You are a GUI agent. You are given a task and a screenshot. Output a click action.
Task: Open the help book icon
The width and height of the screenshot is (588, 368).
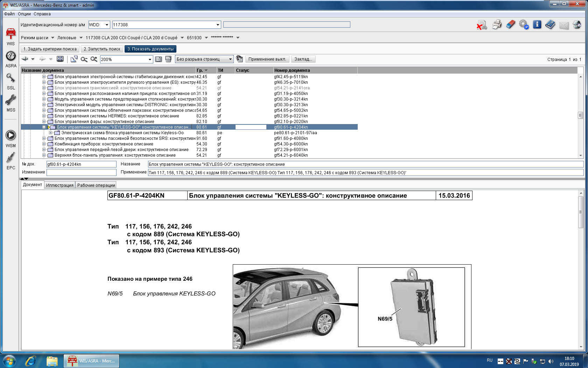550,25
